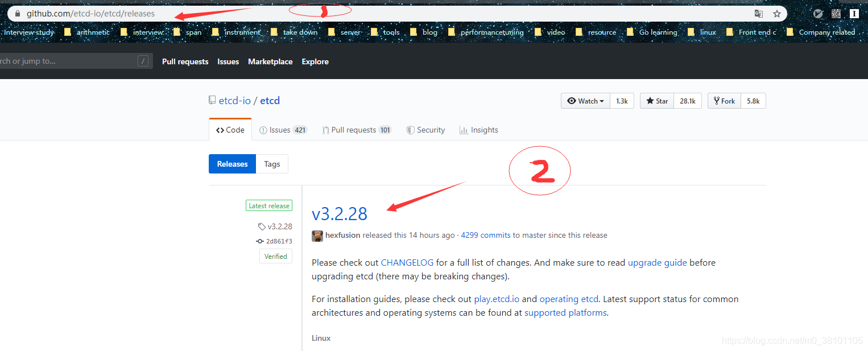This screenshot has width=868, height=351.
Task: Open the upgrade guide link
Action: coord(658,263)
